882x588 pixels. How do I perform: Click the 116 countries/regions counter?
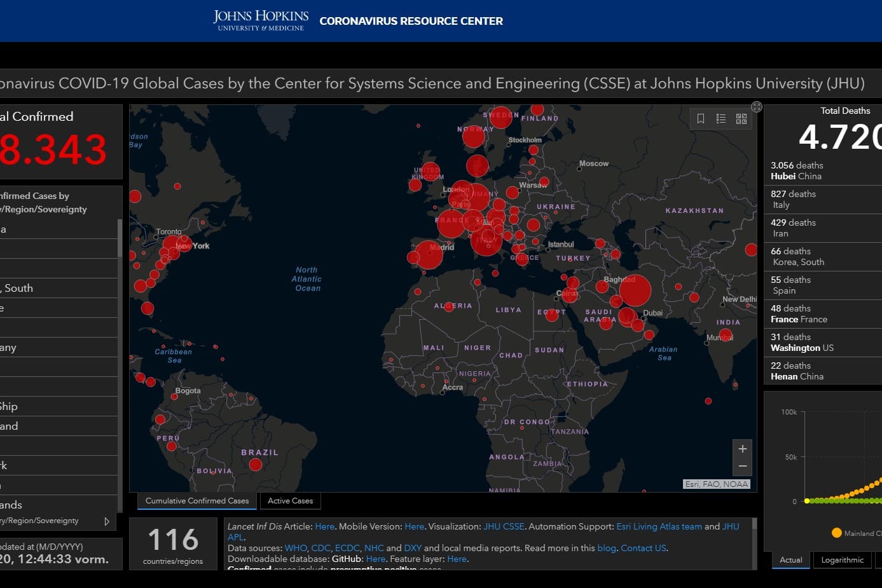173,544
